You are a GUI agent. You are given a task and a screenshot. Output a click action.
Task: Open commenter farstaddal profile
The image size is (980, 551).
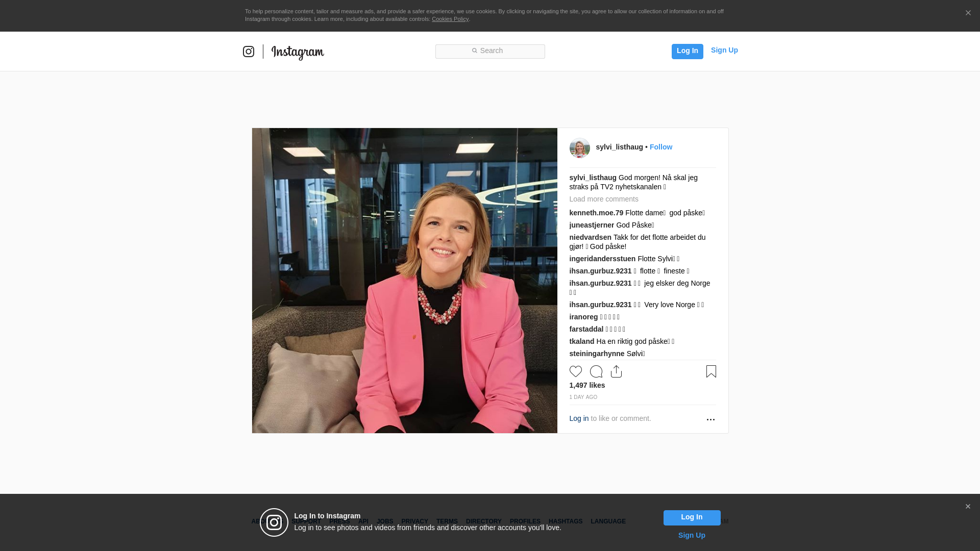pos(586,329)
